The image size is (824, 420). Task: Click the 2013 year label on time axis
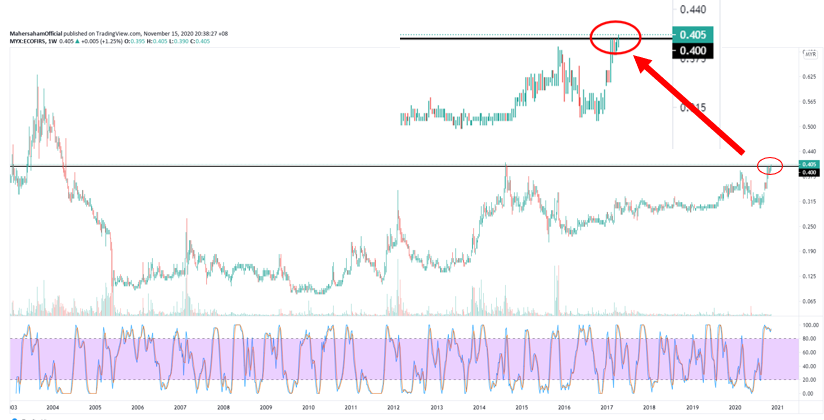click(x=437, y=407)
